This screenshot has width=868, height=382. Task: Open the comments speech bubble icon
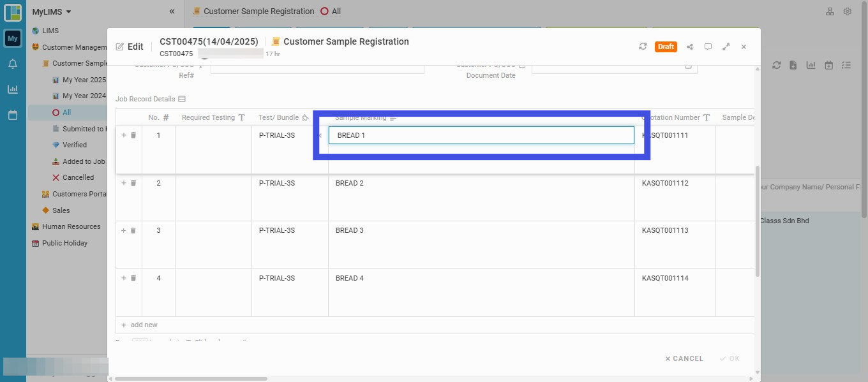tap(708, 47)
